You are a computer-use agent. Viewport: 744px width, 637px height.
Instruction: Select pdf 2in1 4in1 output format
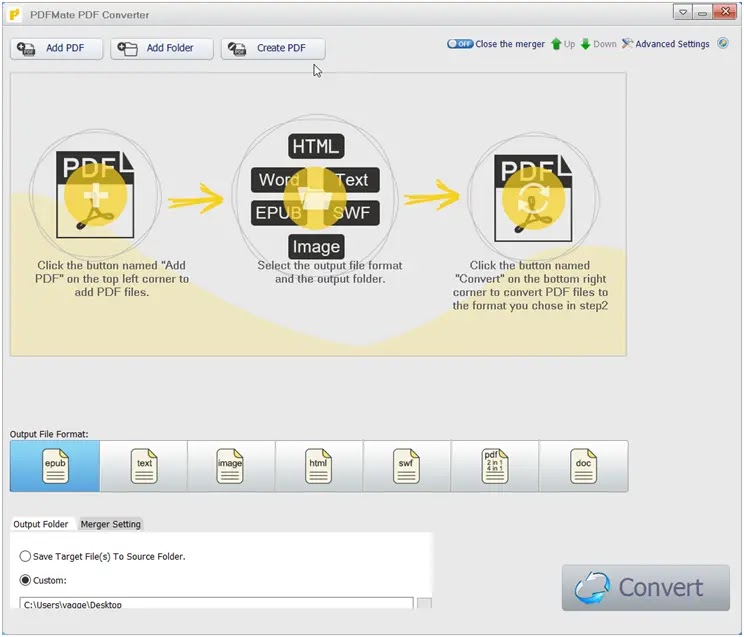(494, 466)
